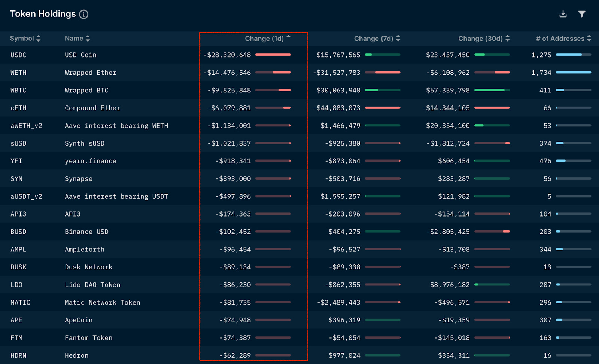Image resolution: width=599 pixels, height=364 pixels.
Task: Click the WBTC 30d change green bar
Action: pos(490,90)
